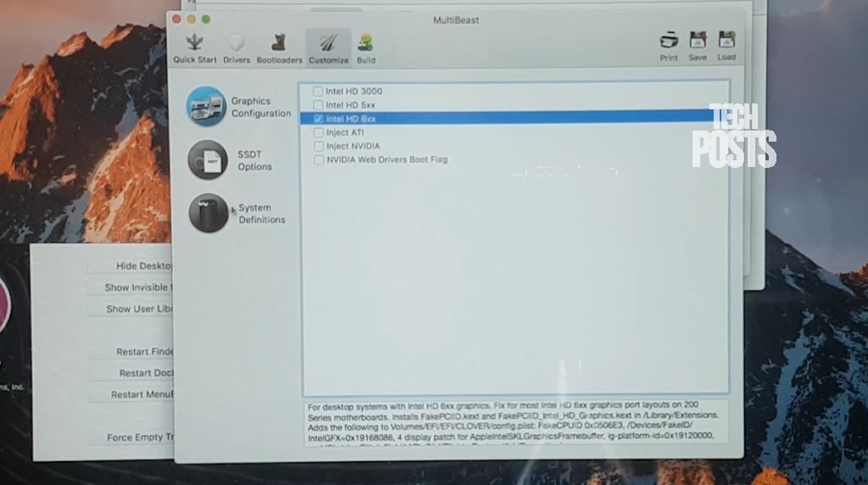Enable the Intel HD 3000 checkbox

click(318, 92)
